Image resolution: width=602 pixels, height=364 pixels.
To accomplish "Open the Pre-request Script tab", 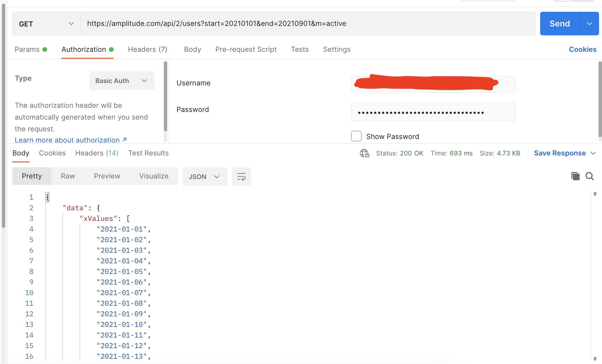I will [246, 49].
